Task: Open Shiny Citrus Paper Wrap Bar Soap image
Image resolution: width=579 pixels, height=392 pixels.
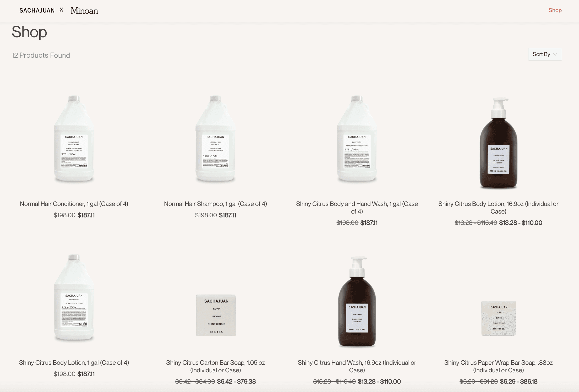Action: (499, 318)
